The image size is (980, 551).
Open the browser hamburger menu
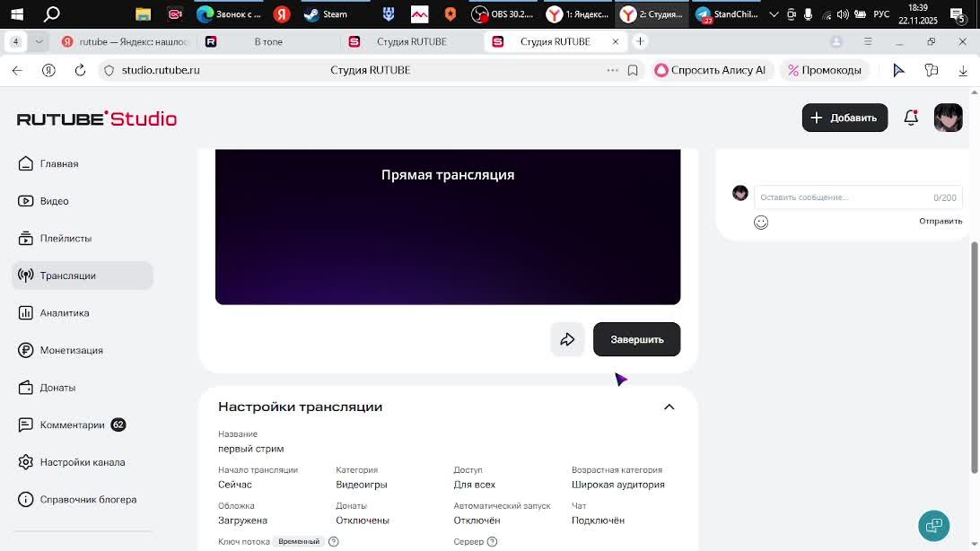pos(868,42)
